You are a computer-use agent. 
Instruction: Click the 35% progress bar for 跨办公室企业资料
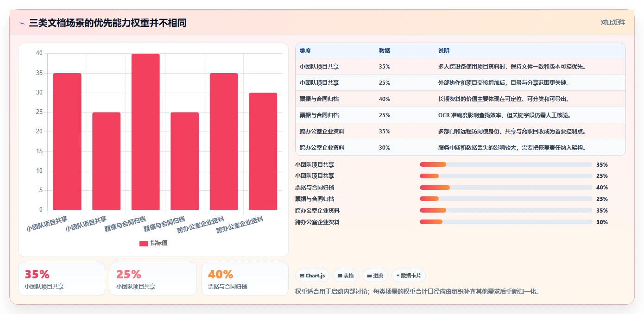(506, 210)
